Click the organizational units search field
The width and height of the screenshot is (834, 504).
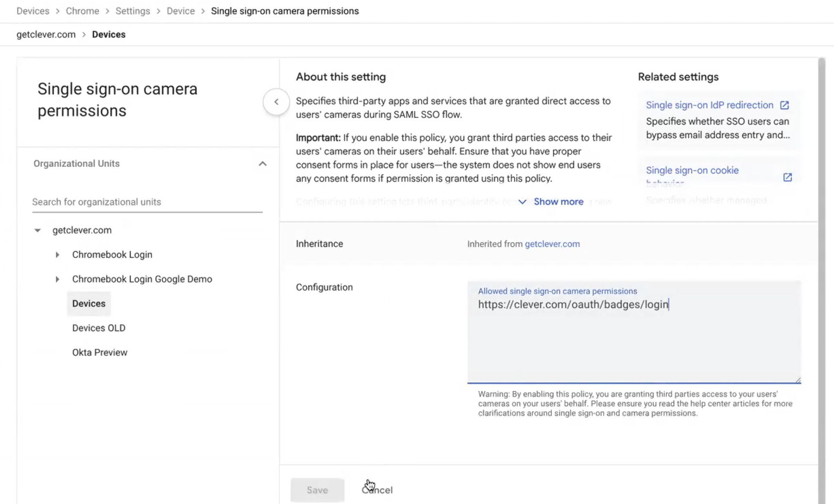[147, 202]
